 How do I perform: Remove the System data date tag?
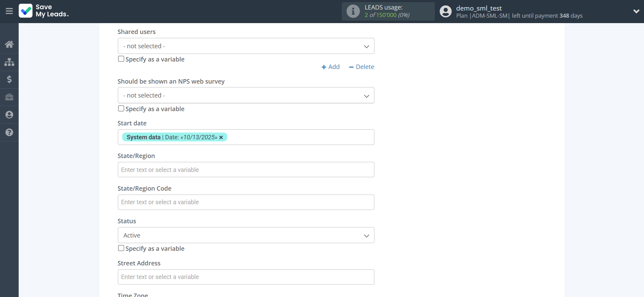click(x=221, y=137)
